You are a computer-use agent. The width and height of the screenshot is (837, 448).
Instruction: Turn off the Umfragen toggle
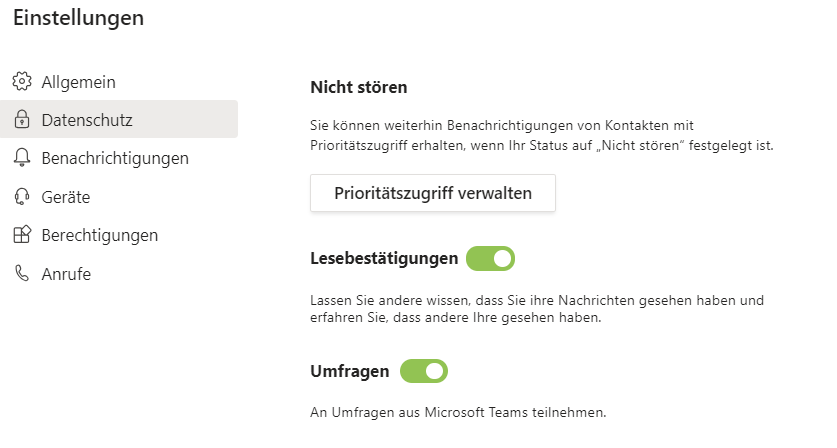pos(424,371)
